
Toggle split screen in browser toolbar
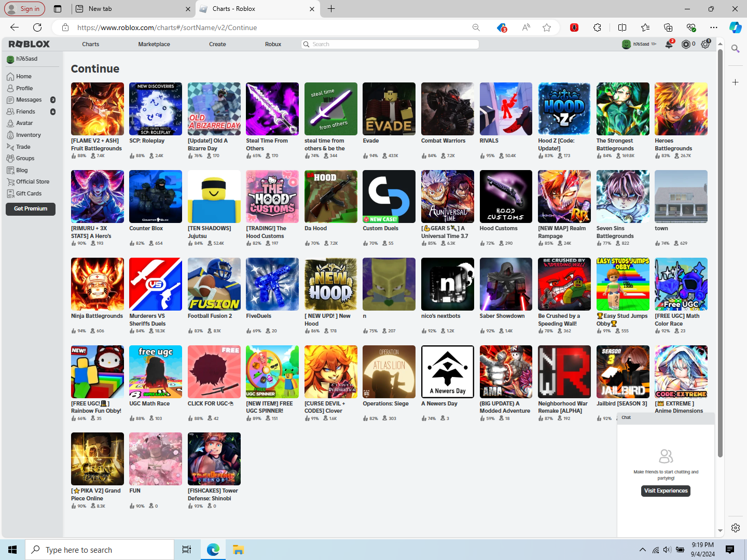[x=622, y=27]
